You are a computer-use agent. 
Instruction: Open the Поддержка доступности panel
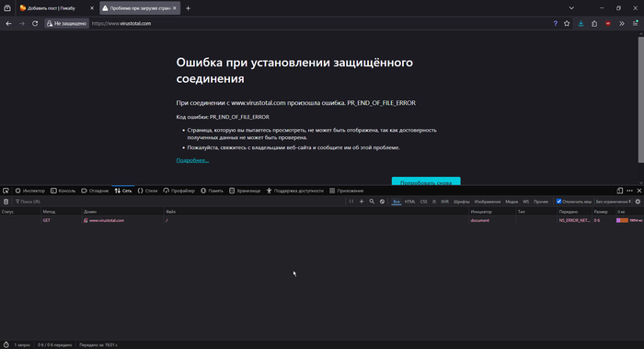pyautogui.click(x=295, y=191)
